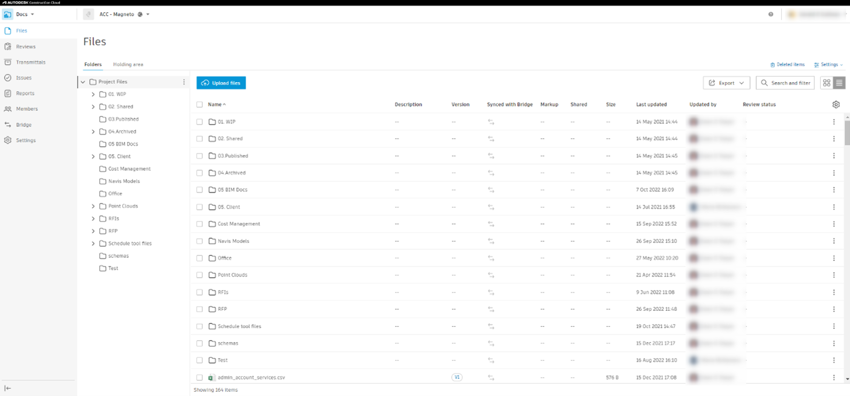
Task: Expand 01. WIP in folder tree
Action: pos(93,94)
